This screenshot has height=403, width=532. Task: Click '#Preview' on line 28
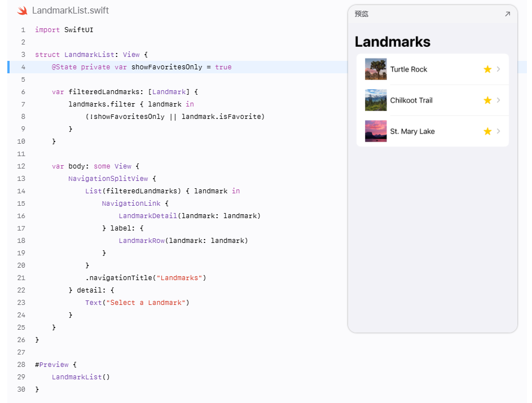point(51,365)
